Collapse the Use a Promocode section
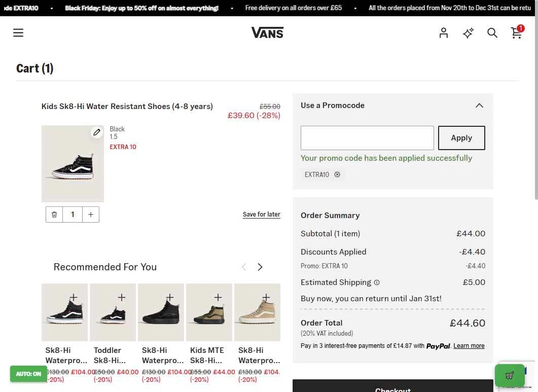This screenshot has width=538, height=392. coord(479,105)
